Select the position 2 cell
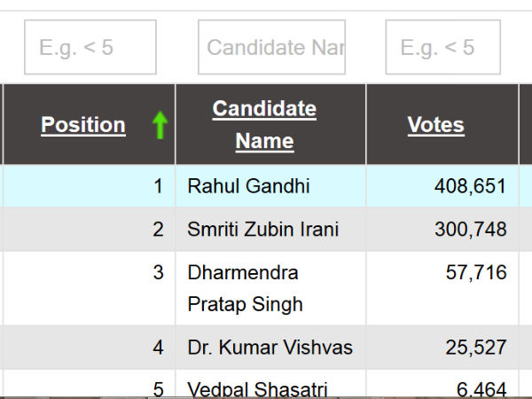532x399 pixels. click(x=158, y=230)
